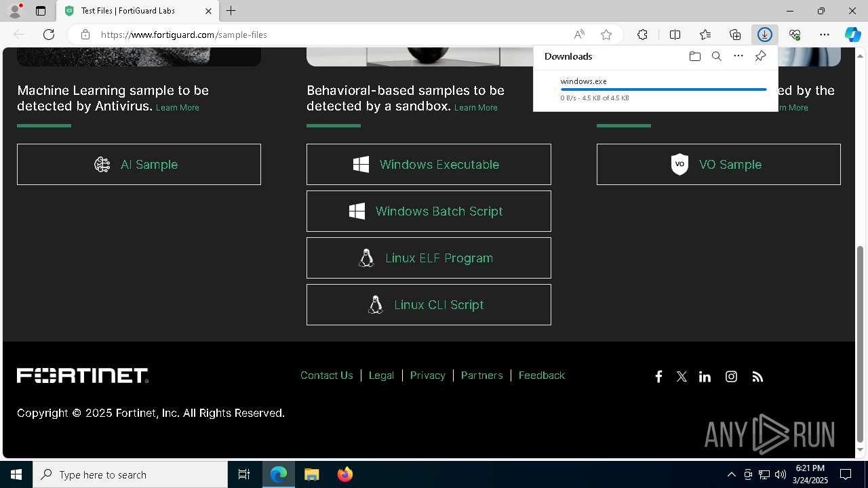The image size is (868, 488).
Task: Click Learn More under Behavioral-based samples
Action: 476,108
